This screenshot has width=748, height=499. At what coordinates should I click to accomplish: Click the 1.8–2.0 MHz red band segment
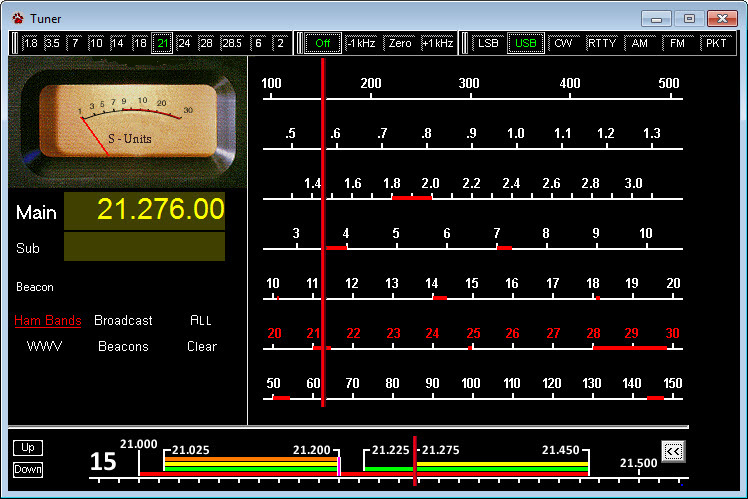pyautogui.click(x=412, y=198)
